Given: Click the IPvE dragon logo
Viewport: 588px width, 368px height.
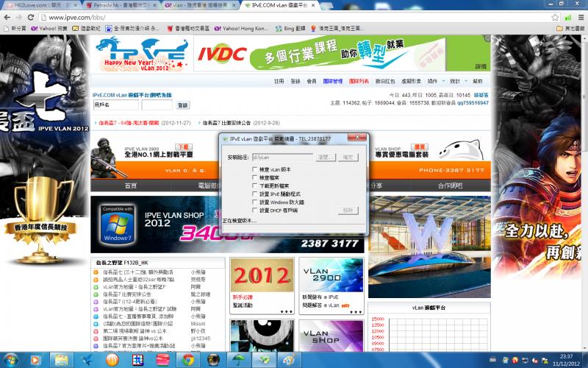Looking at the screenshot, I should (x=142, y=54).
